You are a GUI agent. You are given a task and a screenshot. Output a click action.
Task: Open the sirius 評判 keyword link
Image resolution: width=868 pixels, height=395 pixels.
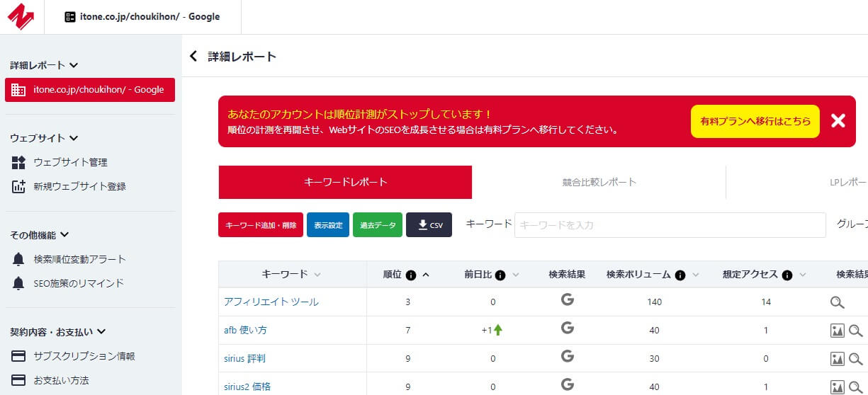coord(244,359)
